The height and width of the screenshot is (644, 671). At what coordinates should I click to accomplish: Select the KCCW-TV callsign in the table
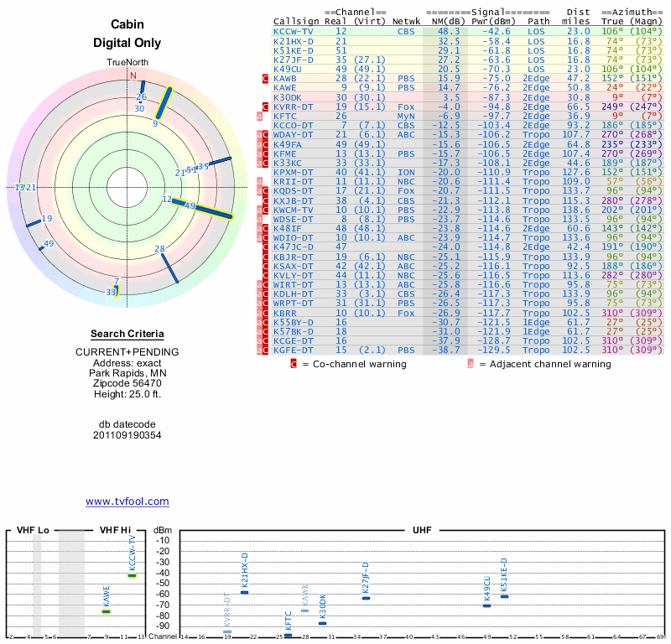tap(294, 31)
